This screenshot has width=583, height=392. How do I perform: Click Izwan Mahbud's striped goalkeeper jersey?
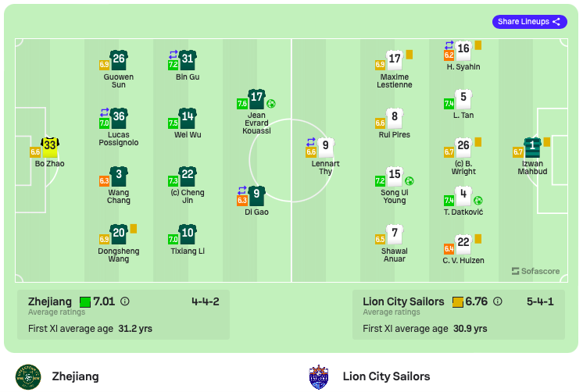(x=532, y=147)
